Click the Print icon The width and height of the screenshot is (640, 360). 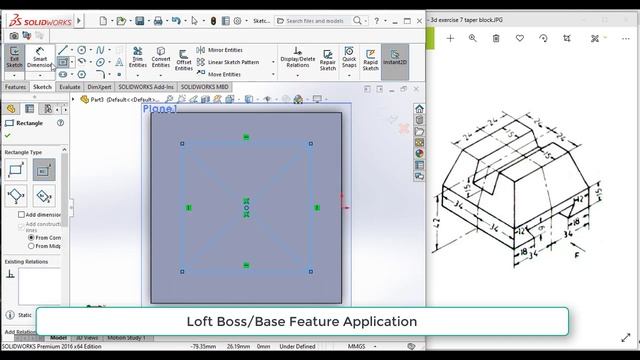(x=158, y=21)
